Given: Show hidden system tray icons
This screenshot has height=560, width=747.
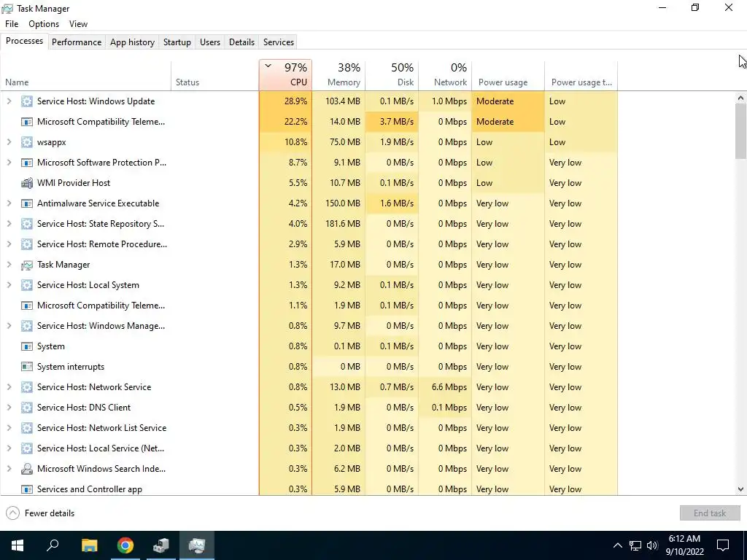Looking at the screenshot, I should (x=617, y=545).
